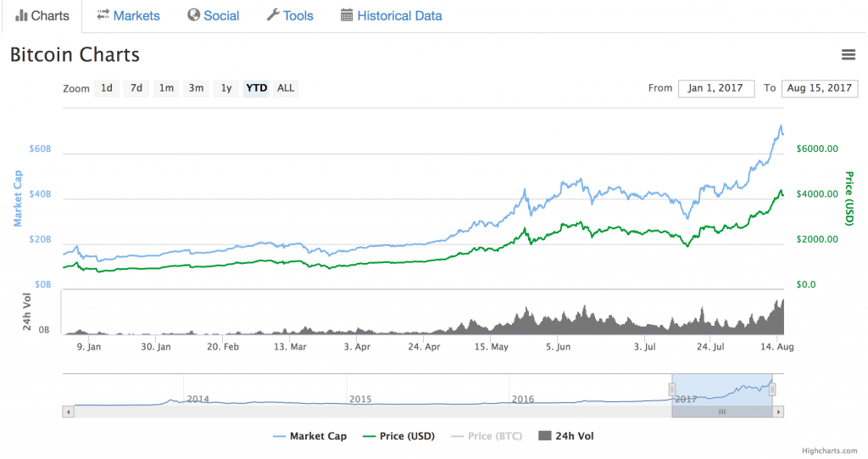The image size is (868, 459).
Task: Click the $60B market cap axis label
Action: coord(40,148)
